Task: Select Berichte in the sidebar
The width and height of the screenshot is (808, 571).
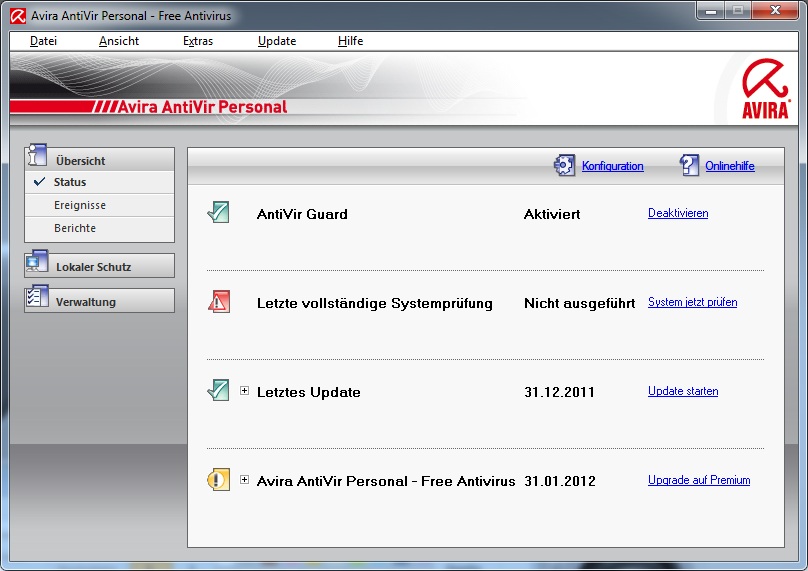Action: (99, 228)
